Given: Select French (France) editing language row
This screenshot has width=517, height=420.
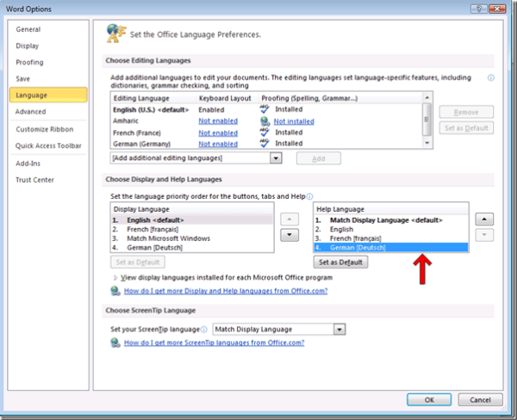Looking at the screenshot, I should (266, 133).
